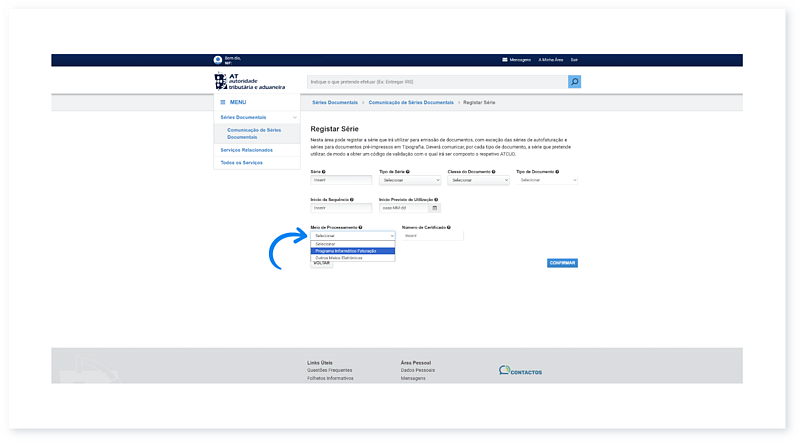Viewport: 800px width, 443px height.
Task: Click the user profile avatar icon
Action: (218, 60)
